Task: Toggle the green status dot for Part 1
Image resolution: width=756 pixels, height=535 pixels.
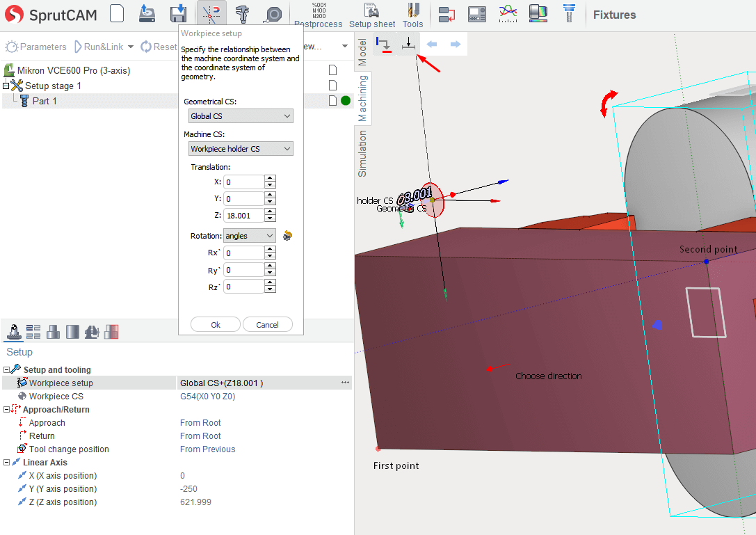Action: pyautogui.click(x=346, y=101)
